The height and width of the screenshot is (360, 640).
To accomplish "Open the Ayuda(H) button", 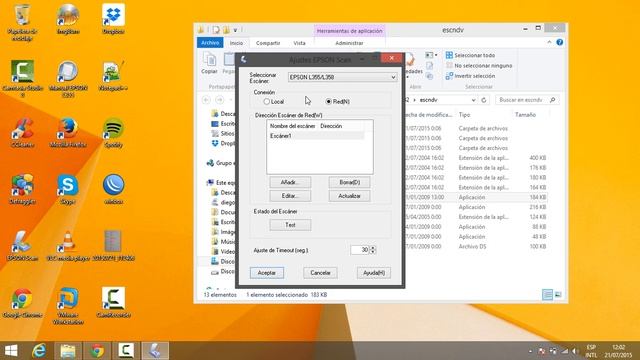I will coord(374,273).
